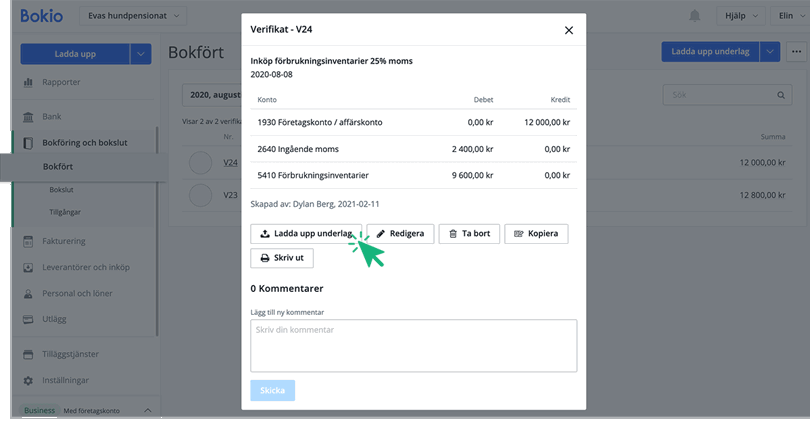Open the Hjälp dropdown menu
The width and height of the screenshot is (810, 423).
[x=738, y=16]
